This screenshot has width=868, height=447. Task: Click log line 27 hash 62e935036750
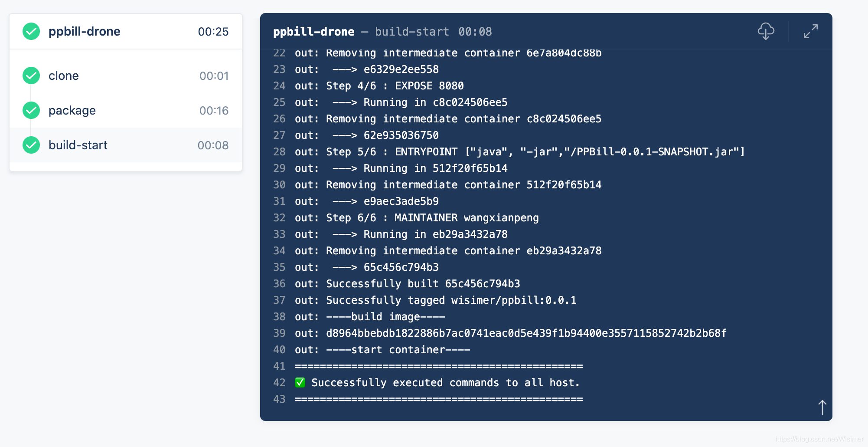367,135
